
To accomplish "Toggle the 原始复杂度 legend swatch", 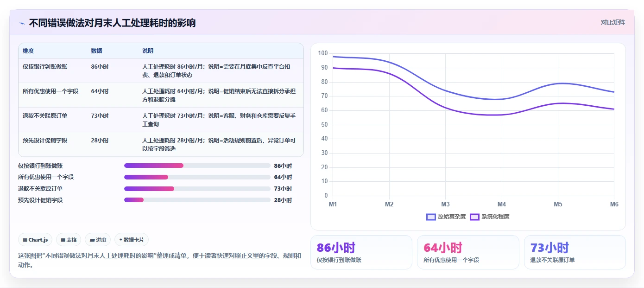I will (x=431, y=217).
